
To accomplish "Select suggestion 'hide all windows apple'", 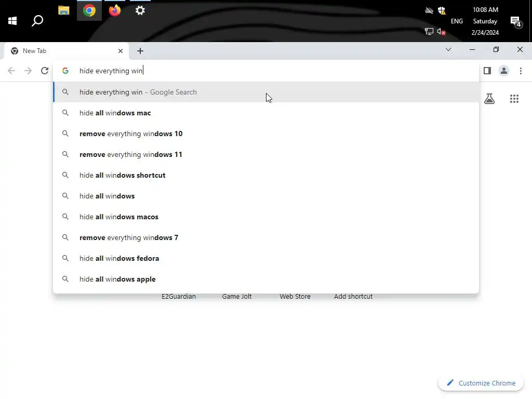I will (x=266, y=279).
